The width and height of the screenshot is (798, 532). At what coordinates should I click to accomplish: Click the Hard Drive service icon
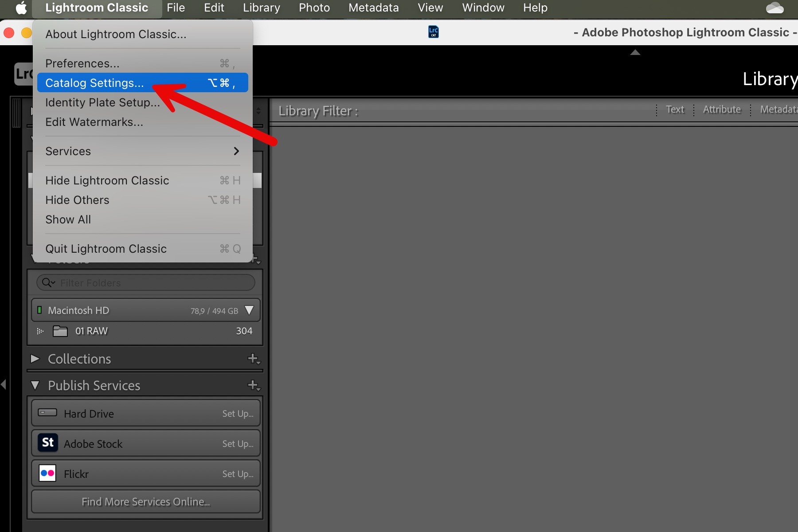click(x=47, y=413)
